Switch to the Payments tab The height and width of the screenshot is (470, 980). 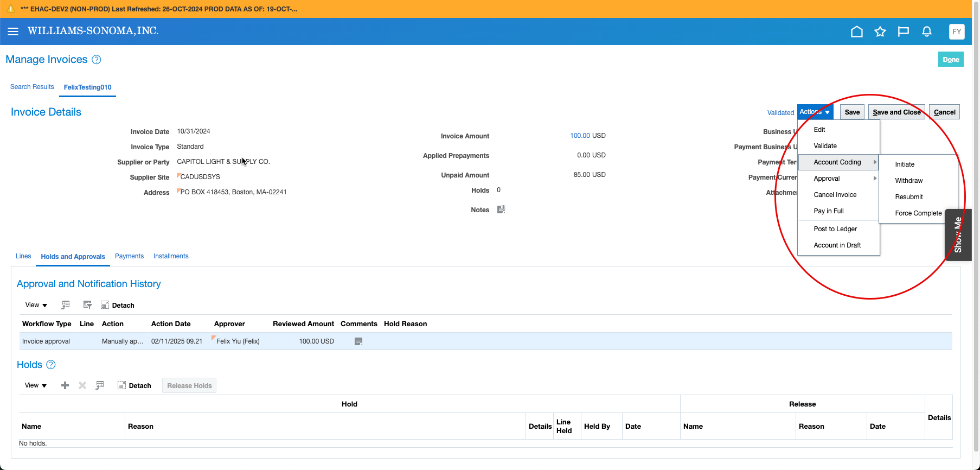[129, 256]
